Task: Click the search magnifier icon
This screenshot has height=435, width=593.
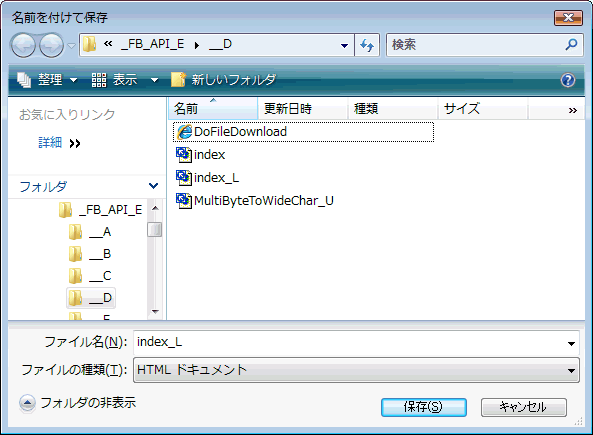Action: pyautogui.click(x=571, y=45)
